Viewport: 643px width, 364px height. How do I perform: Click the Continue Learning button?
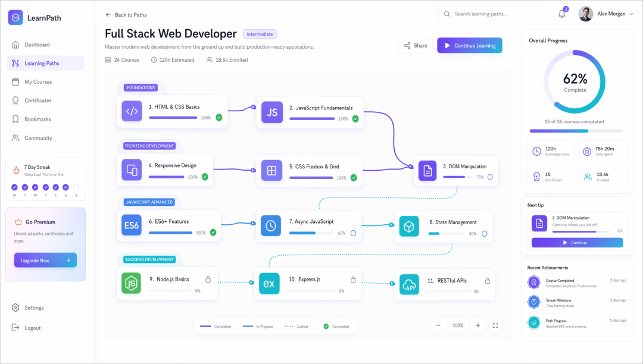coord(470,45)
